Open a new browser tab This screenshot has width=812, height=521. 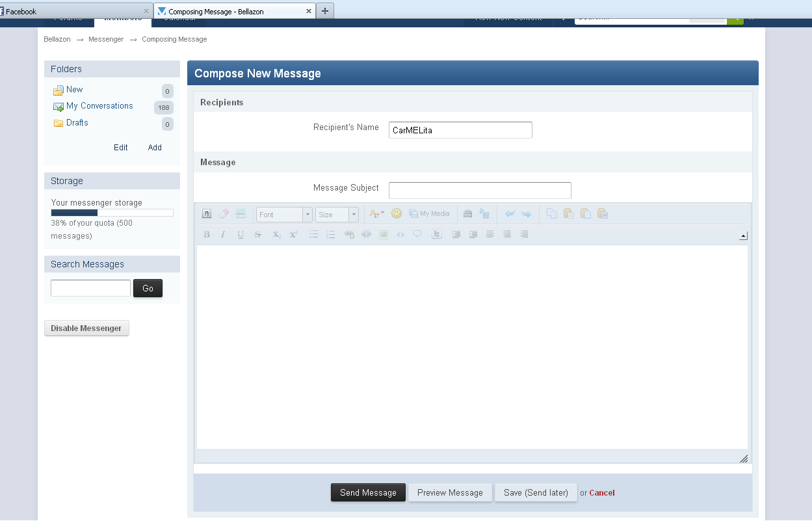(325, 11)
